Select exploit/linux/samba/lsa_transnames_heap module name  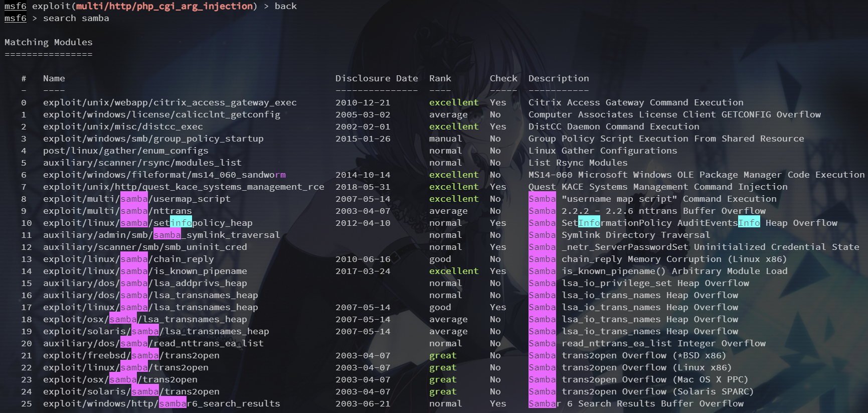pos(150,307)
